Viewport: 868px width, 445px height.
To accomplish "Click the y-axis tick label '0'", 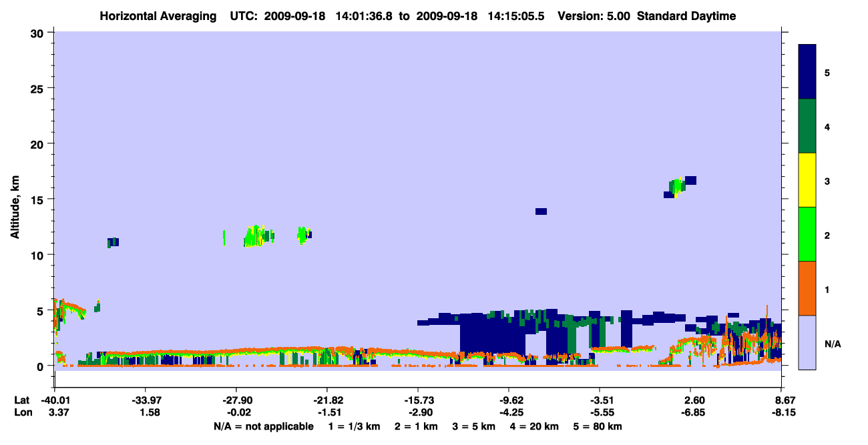I will tap(42, 366).
